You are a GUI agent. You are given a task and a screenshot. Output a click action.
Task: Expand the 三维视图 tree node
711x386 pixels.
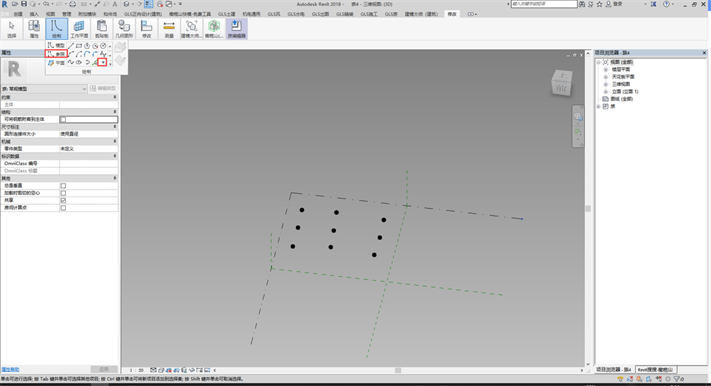(605, 84)
